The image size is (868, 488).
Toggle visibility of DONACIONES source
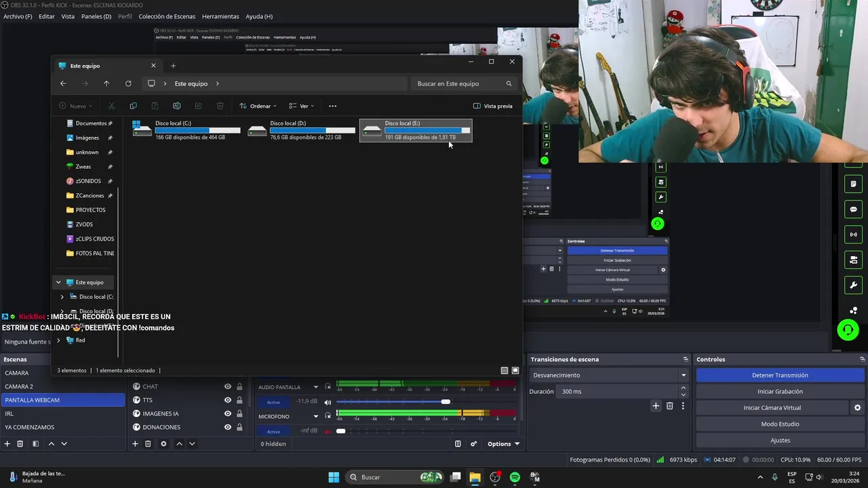(228, 428)
